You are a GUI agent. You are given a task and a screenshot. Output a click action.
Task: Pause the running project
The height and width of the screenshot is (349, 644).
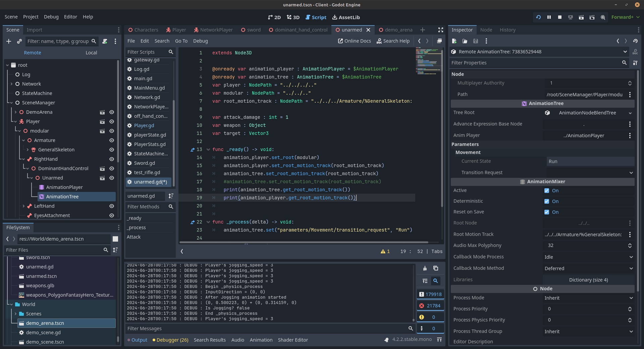[x=549, y=17]
